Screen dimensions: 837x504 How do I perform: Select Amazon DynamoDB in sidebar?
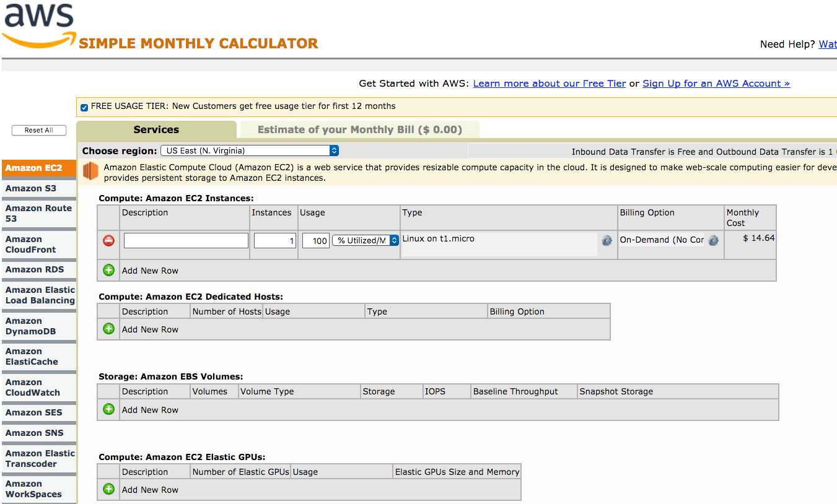click(38, 326)
